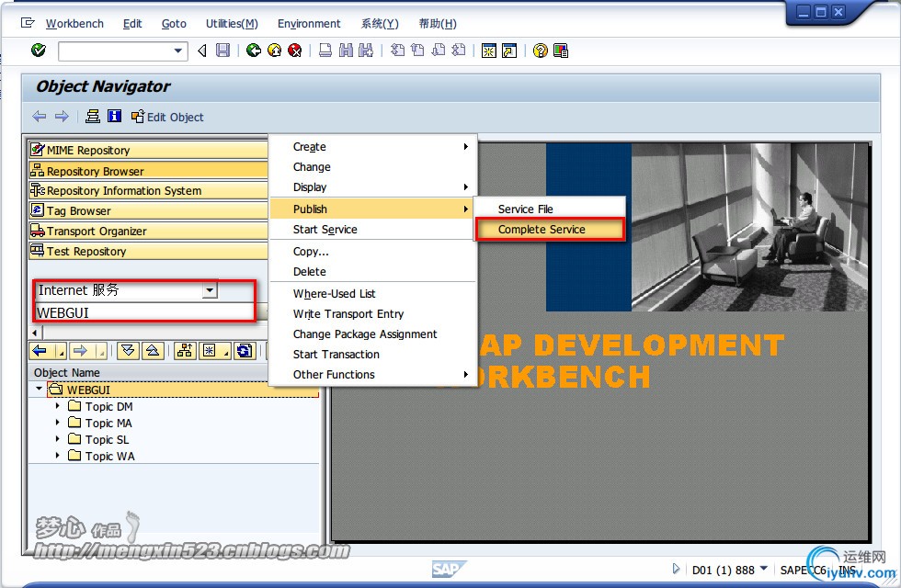
Task: Open the 帮助(H) menu
Action: (438, 24)
